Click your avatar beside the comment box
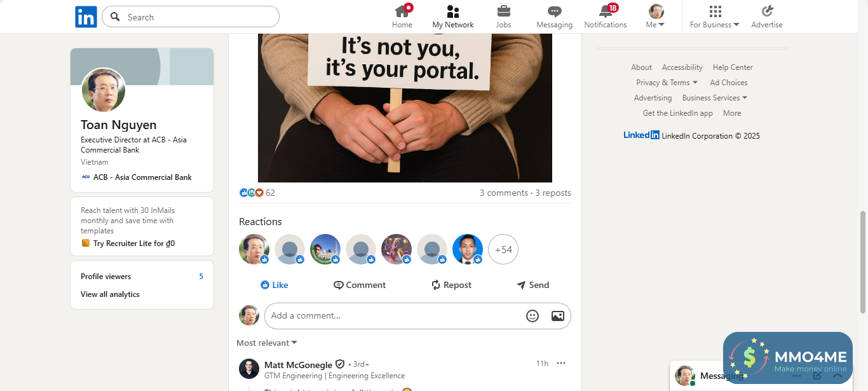This screenshot has height=391, width=868. (x=249, y=315)
